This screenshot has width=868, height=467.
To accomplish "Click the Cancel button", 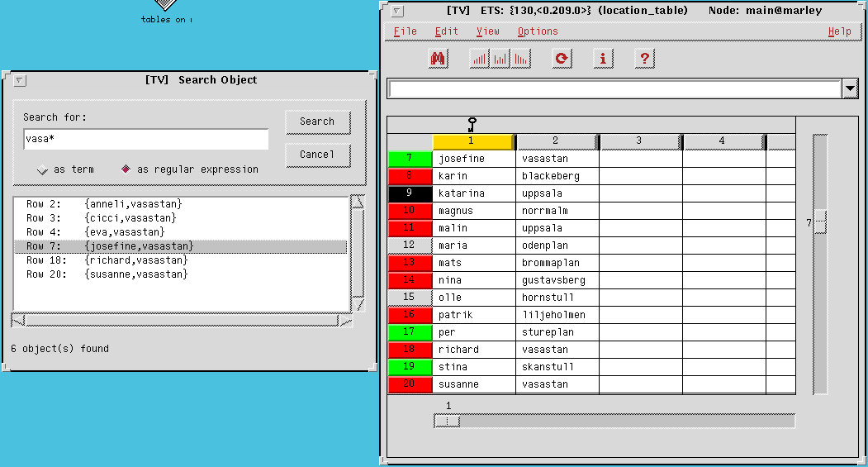I will coord(318,155).
